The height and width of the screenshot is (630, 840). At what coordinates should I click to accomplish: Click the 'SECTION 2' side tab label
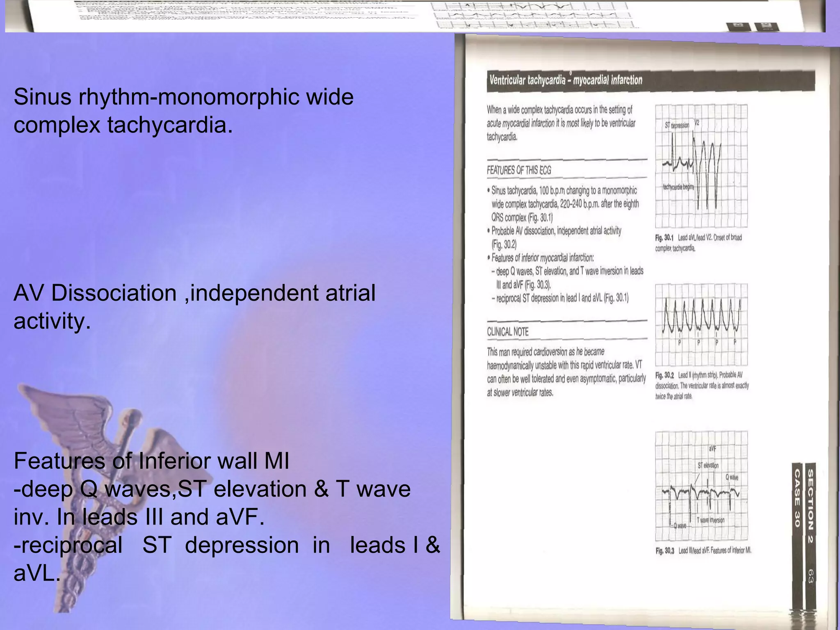pos(810,506)
